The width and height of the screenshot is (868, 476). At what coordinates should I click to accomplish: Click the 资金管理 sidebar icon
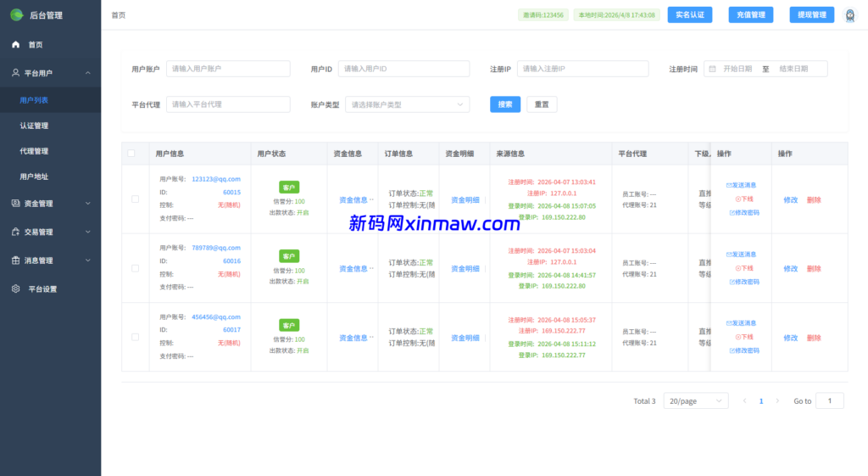point(15,204)
